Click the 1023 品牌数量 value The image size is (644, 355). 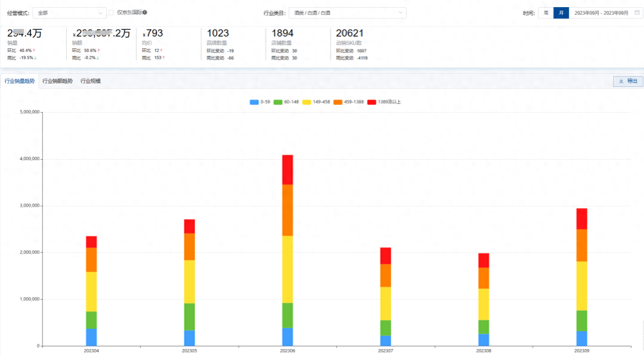pos(218,33)
